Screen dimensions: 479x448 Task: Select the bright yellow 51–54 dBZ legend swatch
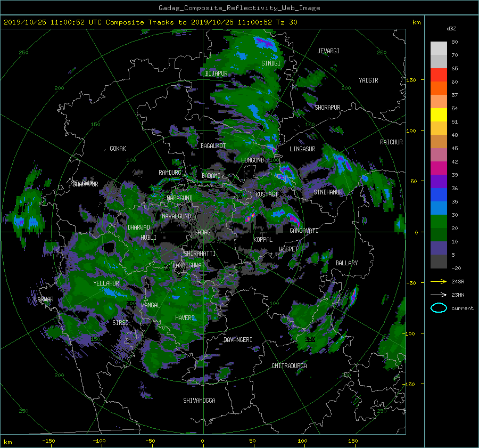(x=439, y=115)
